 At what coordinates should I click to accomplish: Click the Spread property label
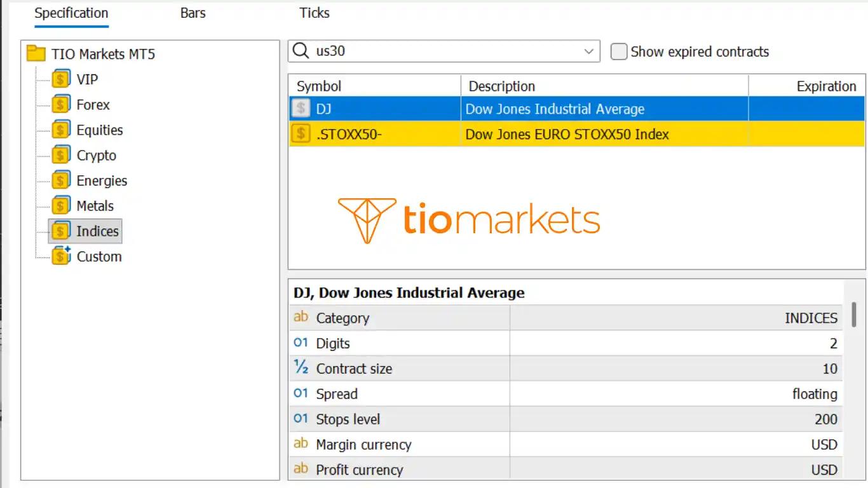337,394
